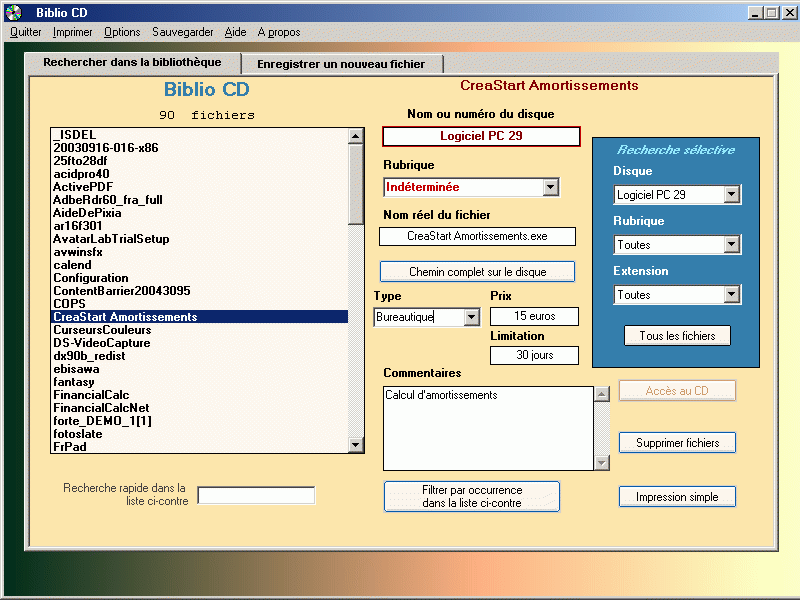Open the A propos menu
This screenshot has height=600, width=800.
pyautogui.click(x=279, y=32)
